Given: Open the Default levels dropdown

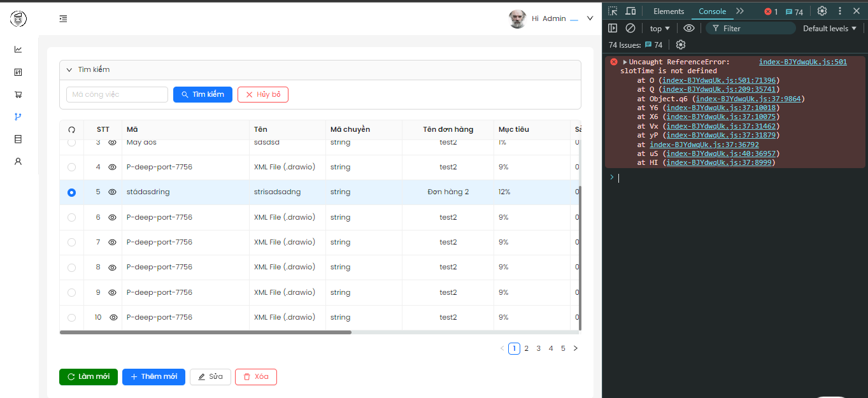Looking at the screenshot, I should [829, 28].
